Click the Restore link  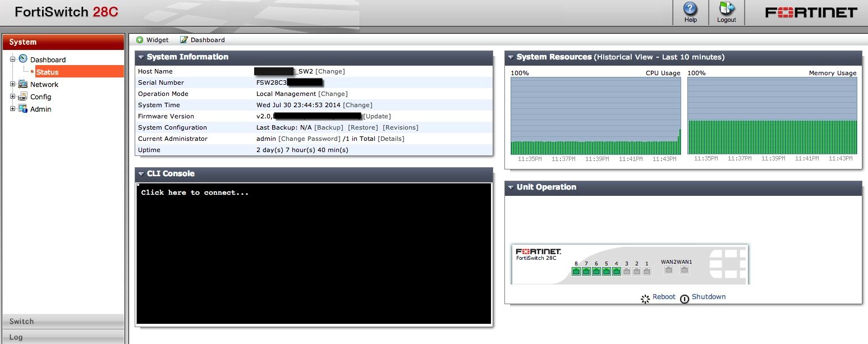(363, 127)
